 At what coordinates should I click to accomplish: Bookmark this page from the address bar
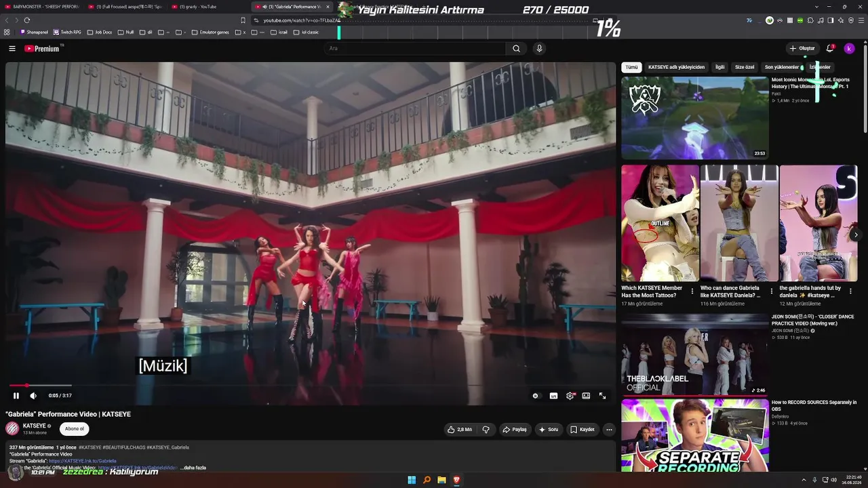click(x=243, y=20)
